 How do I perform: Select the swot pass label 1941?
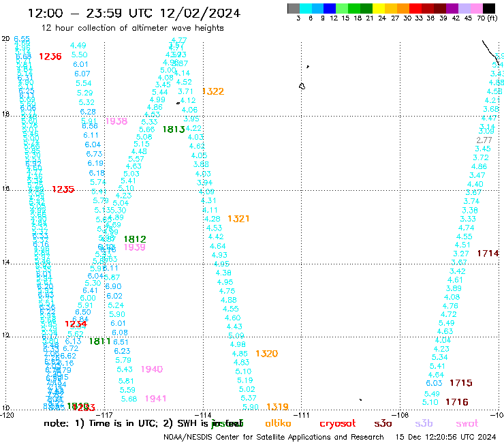[x=155, y=399]
